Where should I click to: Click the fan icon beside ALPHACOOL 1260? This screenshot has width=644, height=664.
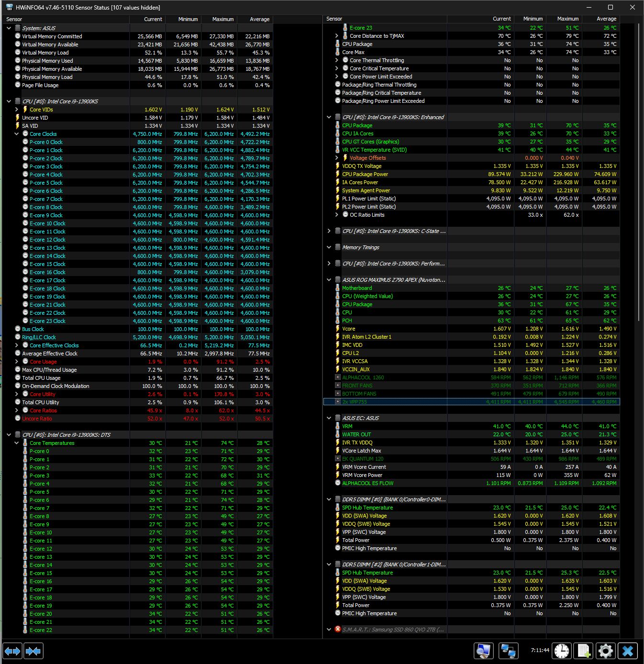coord(338,377)
